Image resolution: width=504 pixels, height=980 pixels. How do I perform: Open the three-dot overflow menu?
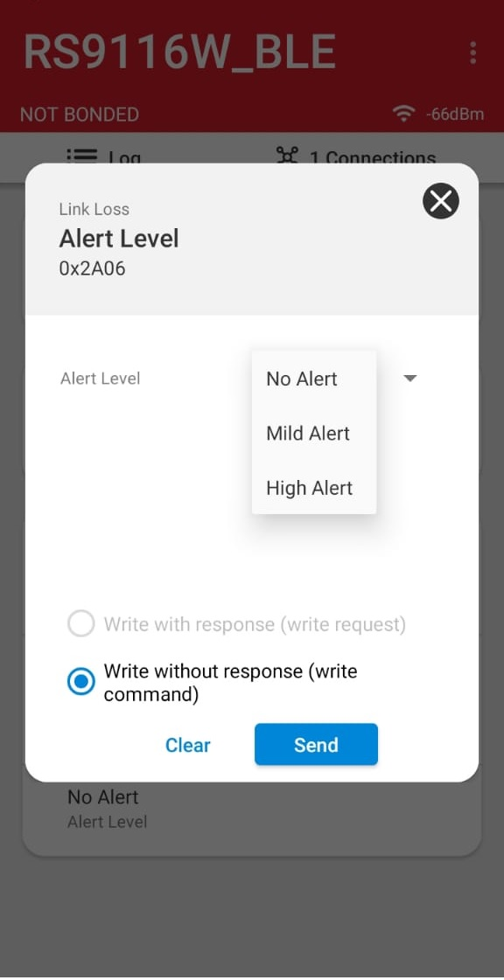coord(473,53)
